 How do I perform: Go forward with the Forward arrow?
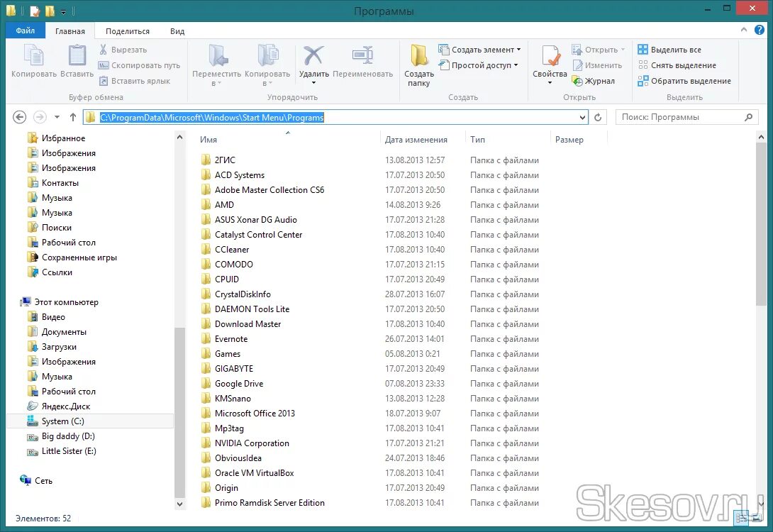[x=40, y=117]
